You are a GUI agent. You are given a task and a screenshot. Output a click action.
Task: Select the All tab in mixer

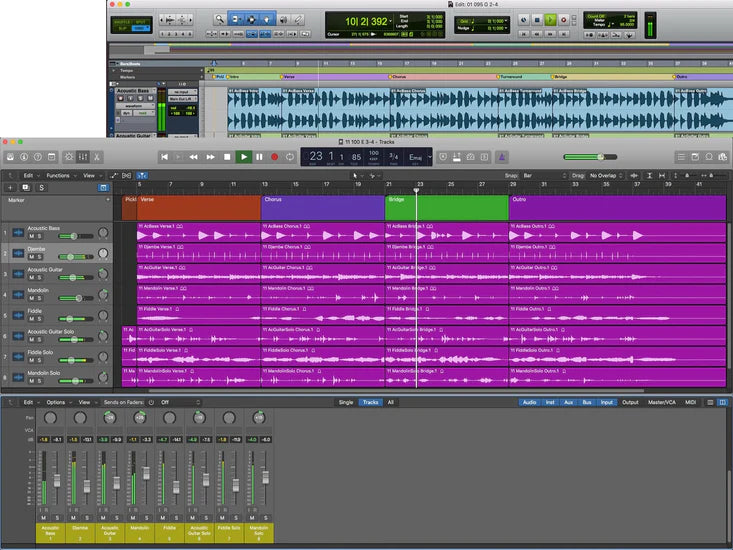pyautogui.click(x=390, y=402)
